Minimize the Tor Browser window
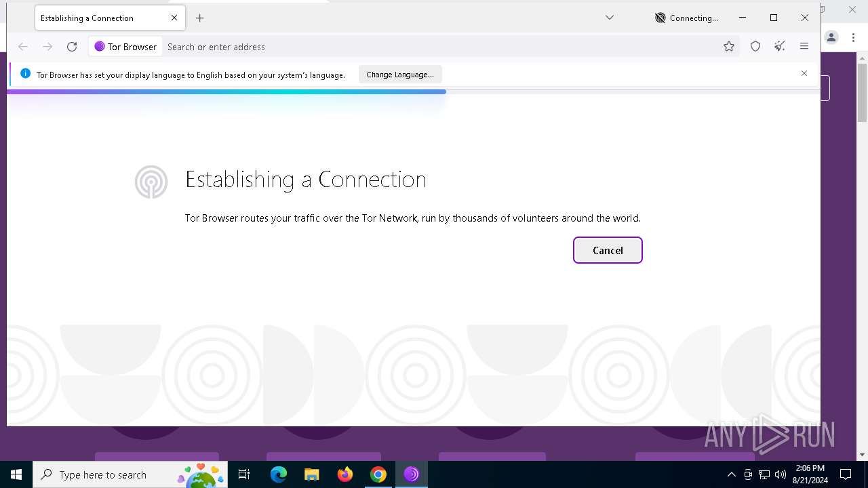The image size is (868, 488). pyautogui.click(x=743, y=18)
